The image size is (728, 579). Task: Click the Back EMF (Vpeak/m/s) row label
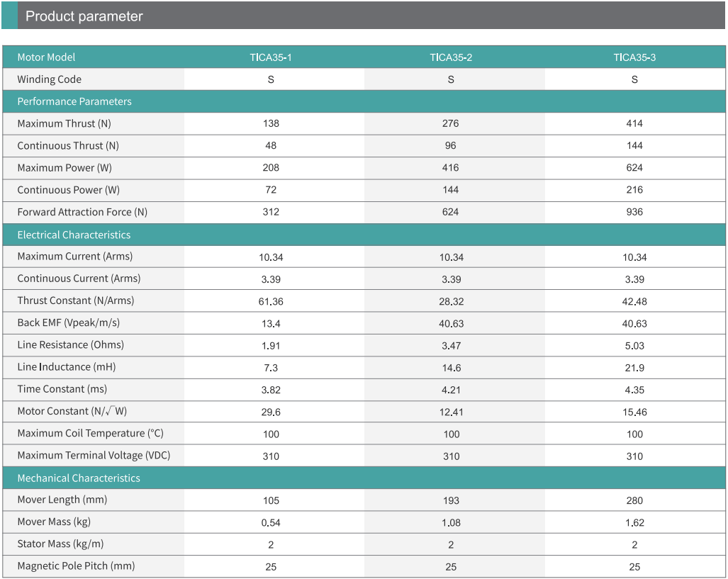point(69,323)
